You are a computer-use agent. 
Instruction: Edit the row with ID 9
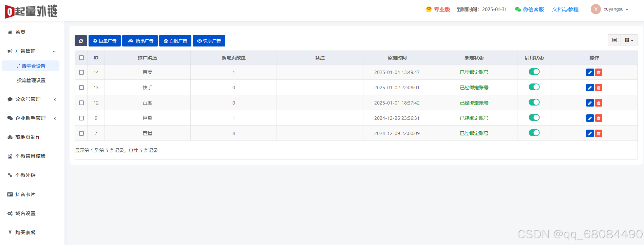click(590, 118)
